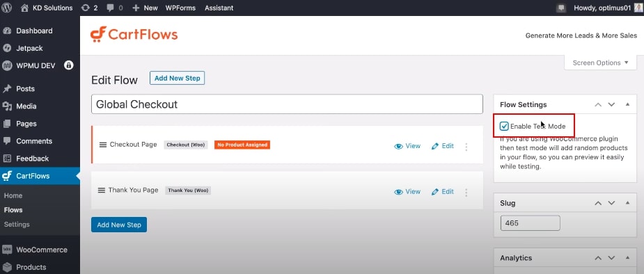
Task: Click the No Product Assigned badge
Action: [x=242, y=145]
